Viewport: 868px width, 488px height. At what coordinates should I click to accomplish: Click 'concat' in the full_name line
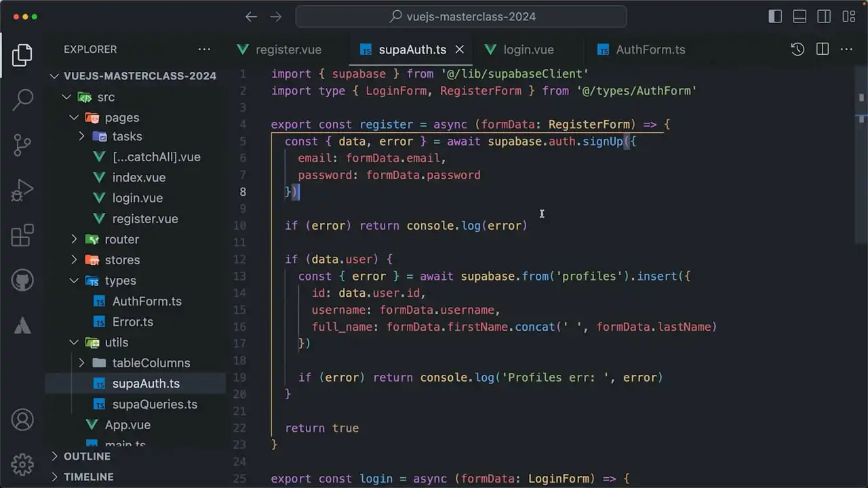(535, 327)
